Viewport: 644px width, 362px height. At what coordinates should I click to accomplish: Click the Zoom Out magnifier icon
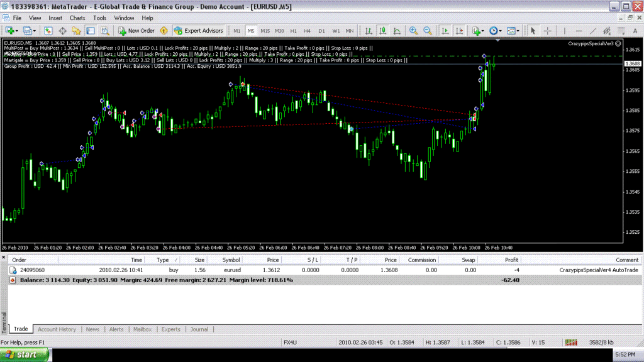(428, 31)
